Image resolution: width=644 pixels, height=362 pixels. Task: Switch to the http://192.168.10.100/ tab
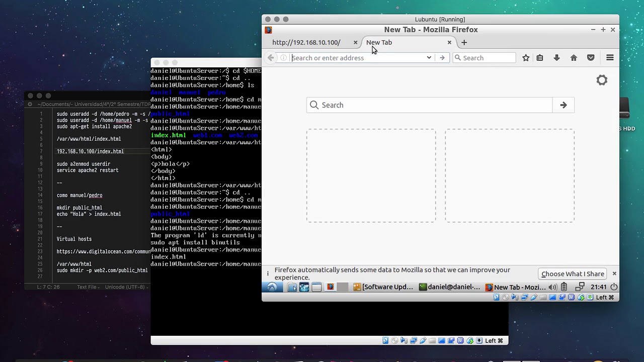click(306, 42)
